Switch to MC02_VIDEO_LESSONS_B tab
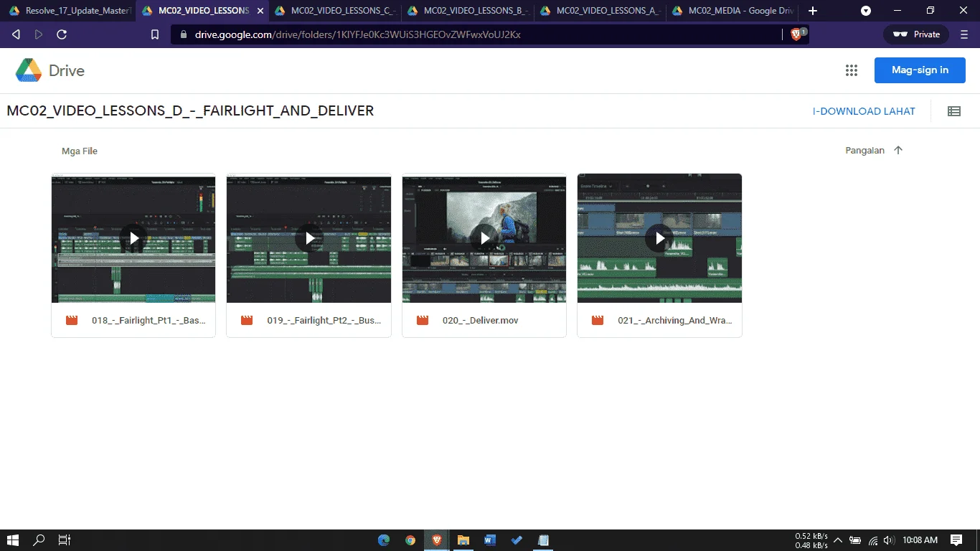980x551 pixels. (467, 11)
